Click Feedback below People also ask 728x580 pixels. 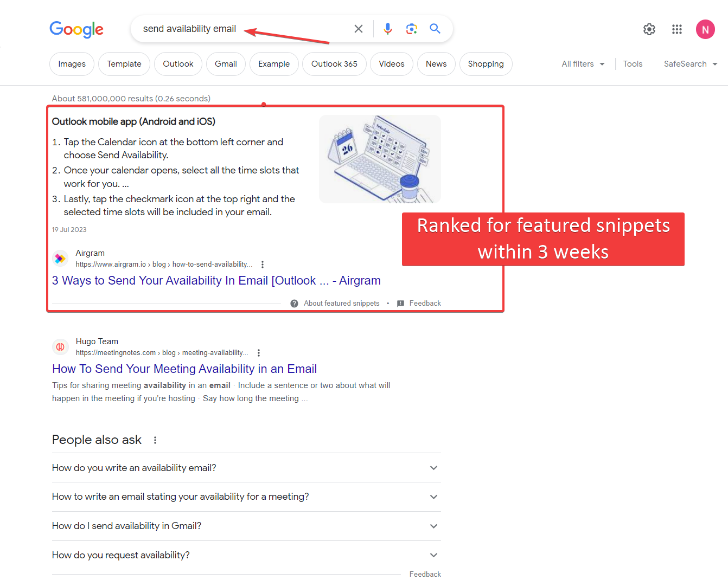(425, 575)
